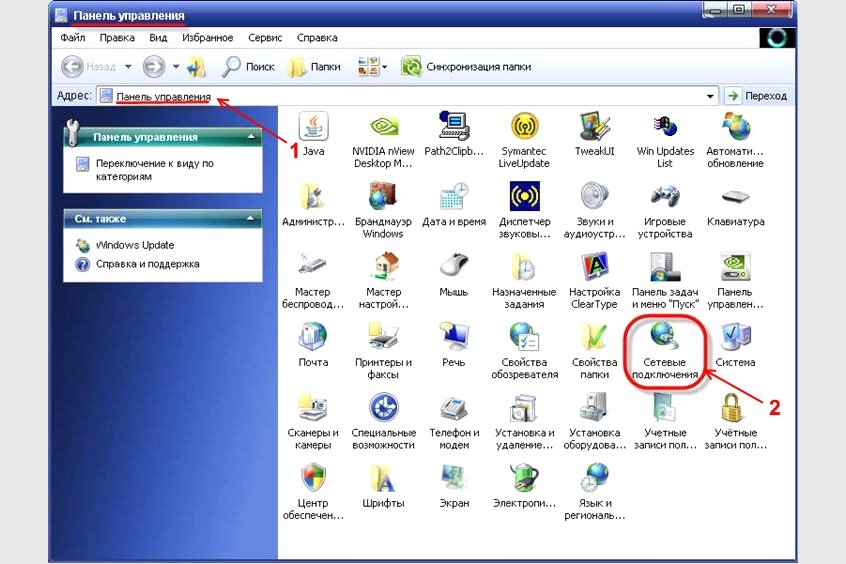Open the Экран display icon
The height and width of the screenshot is (564, 846).
(454, 478)
